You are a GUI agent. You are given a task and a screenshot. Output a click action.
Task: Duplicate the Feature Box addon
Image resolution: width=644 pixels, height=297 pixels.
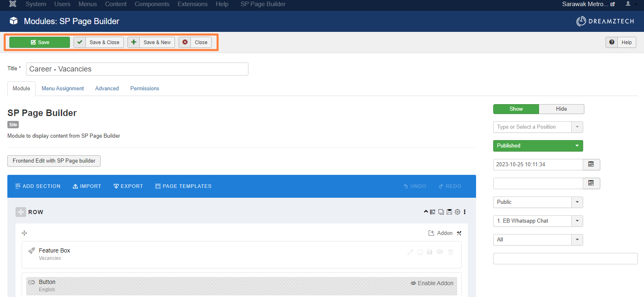coord(420,252)
